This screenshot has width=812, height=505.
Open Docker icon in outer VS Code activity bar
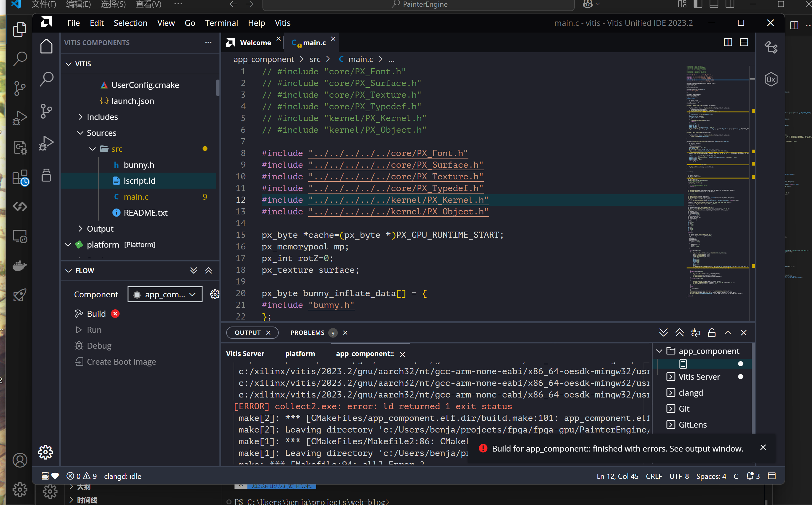pyautogui.click(x=20, y=266)
